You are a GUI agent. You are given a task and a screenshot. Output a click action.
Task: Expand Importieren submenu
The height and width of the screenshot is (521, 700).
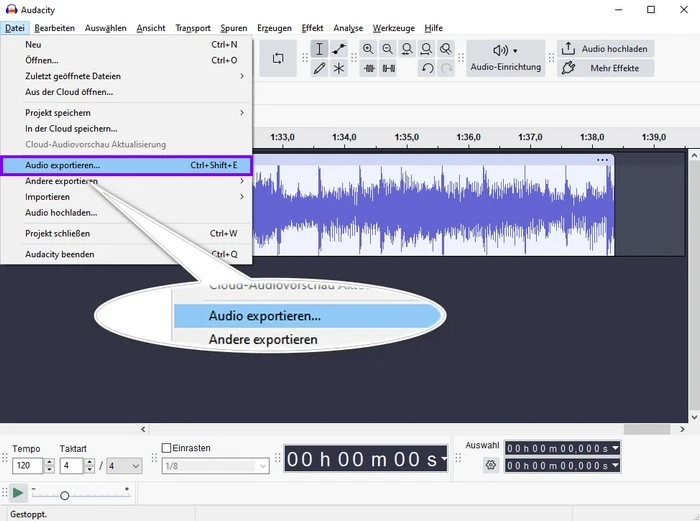[x=127, y=197]
